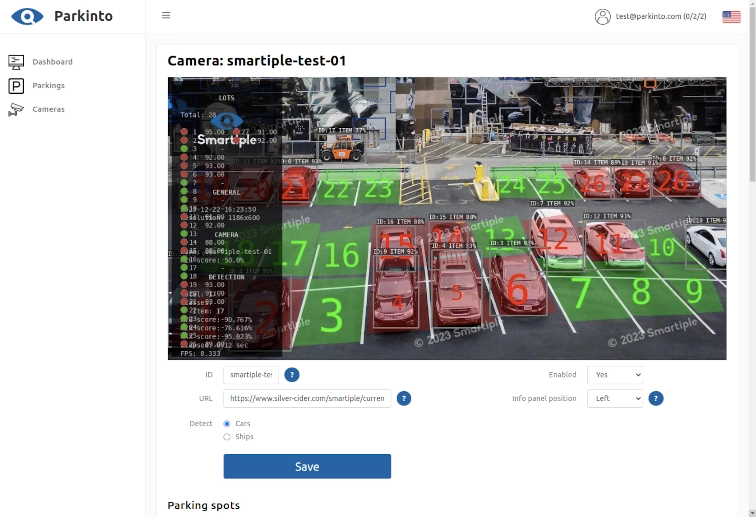Viewport: 756px width, 517px height.
Task: Open the Info panel position dropdown
Action: click(x=615, y=398)
